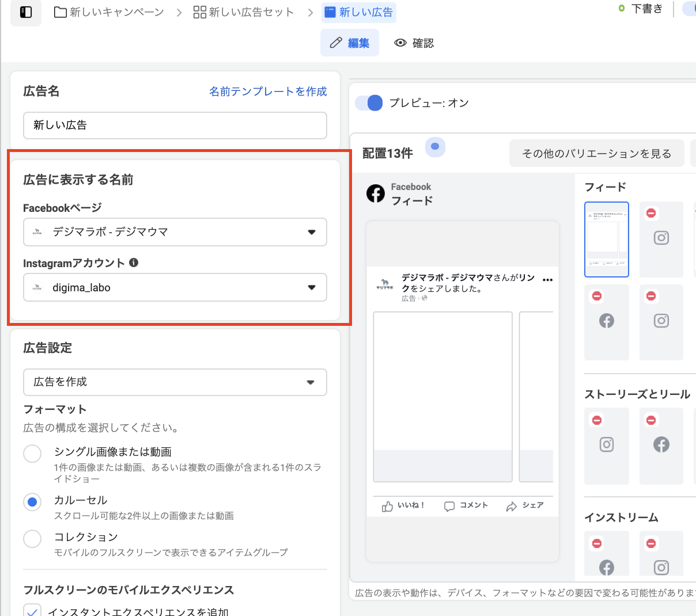The image size is (696, 616).
Task: Click the 名前テンプレートを作成 link
Action: 268,92
